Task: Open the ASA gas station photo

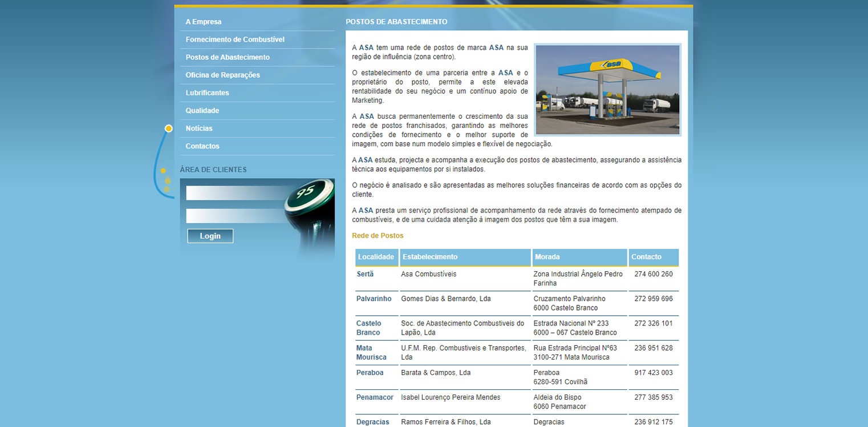Action: coord(608,90)
